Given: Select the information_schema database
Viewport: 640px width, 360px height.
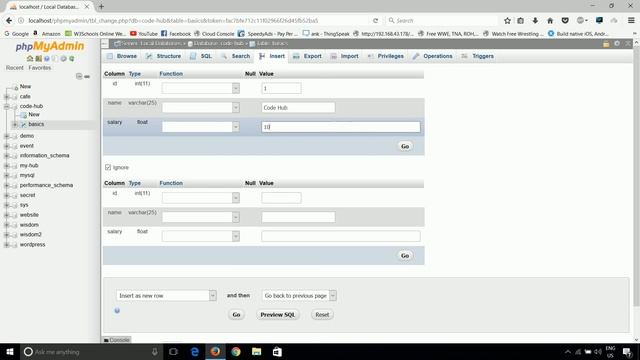Looking at the screenshot, I should pyautogui.click(x=44, y=156).
